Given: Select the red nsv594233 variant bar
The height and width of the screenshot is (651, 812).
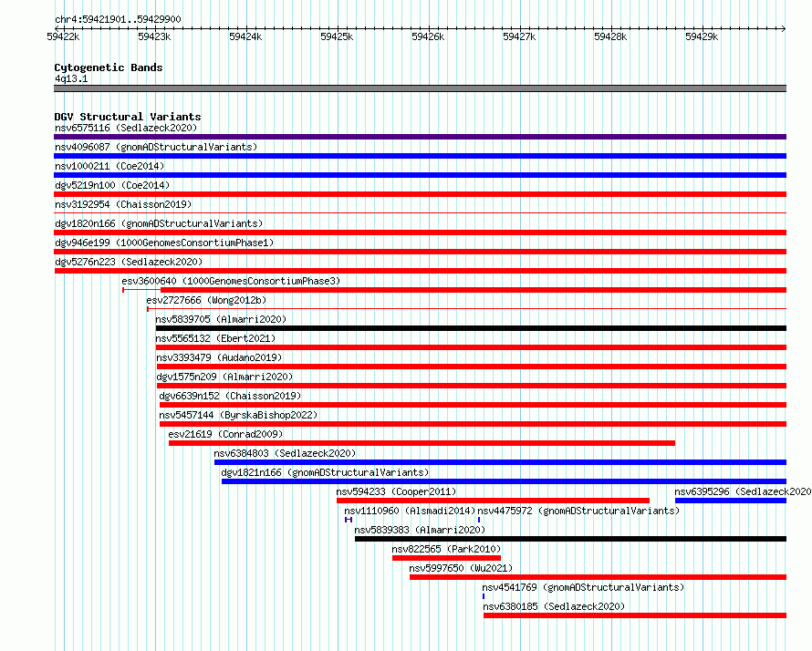Looking at the screenshot, I should tap(493, 501).
